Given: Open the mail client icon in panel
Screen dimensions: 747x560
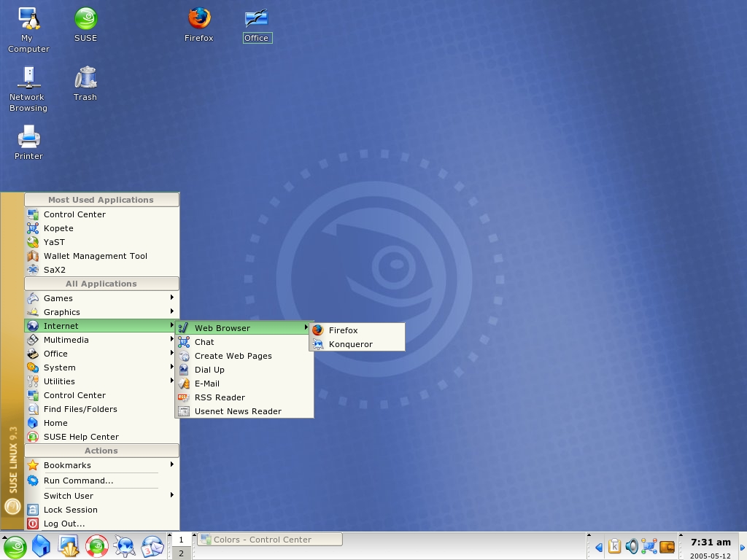Looking at the screenshot, I should tap(152, 546).
